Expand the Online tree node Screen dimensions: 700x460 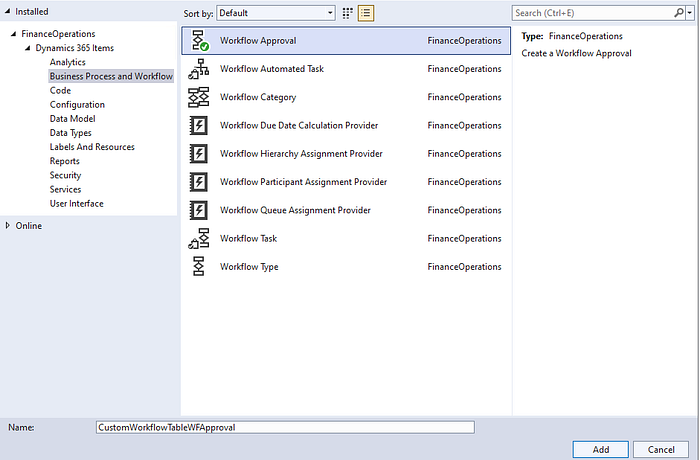(x=7, y=226)
